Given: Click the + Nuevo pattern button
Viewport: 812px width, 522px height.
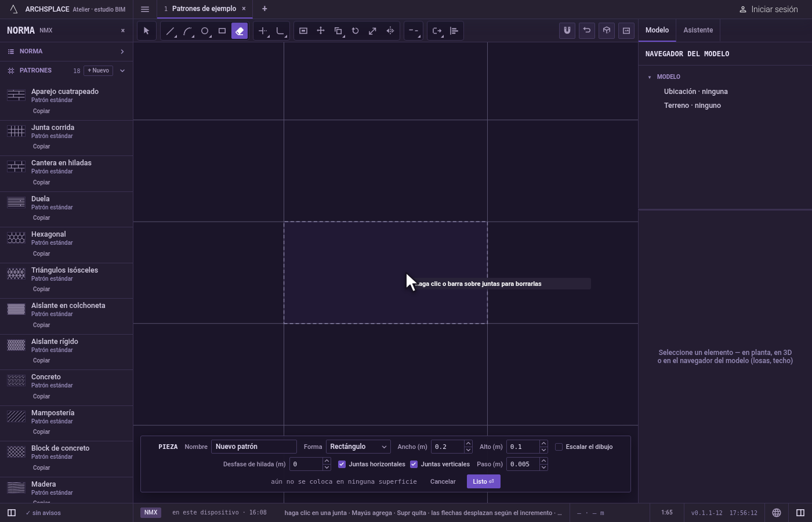Looking at the screenshot, I should pos(98,71).
